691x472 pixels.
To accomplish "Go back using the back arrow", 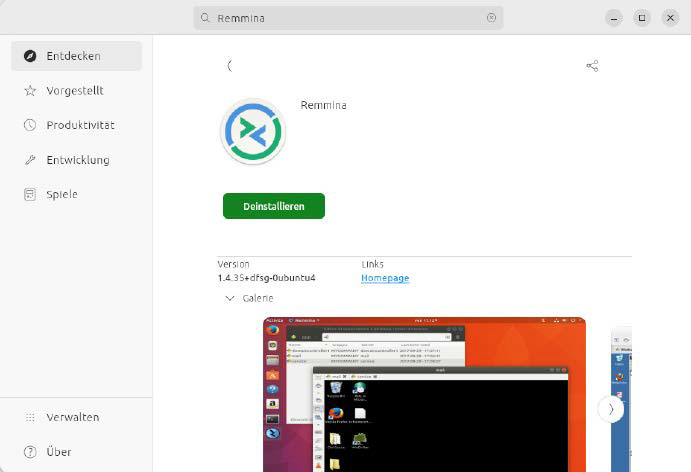I will [x=229, y=66].
